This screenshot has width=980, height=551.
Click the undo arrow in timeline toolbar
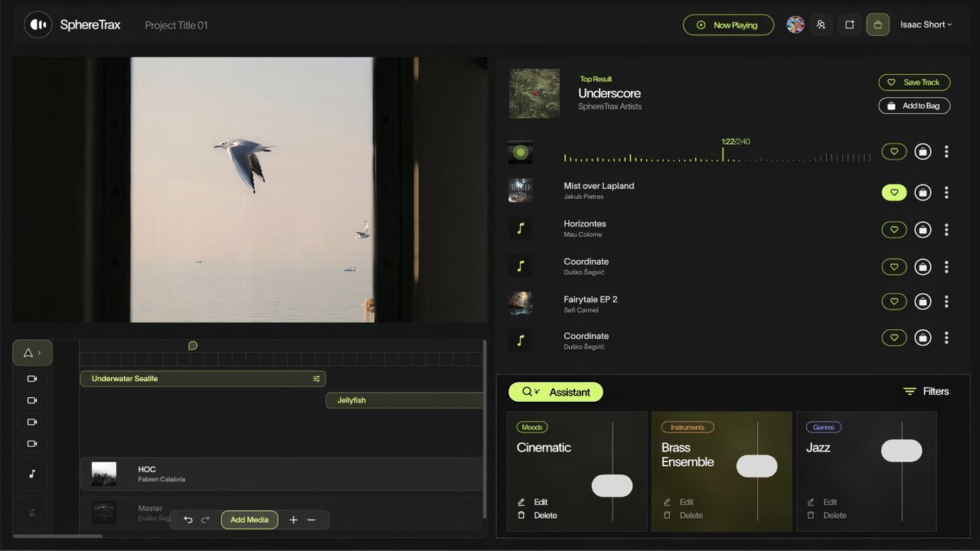click(x=188, y=520)
